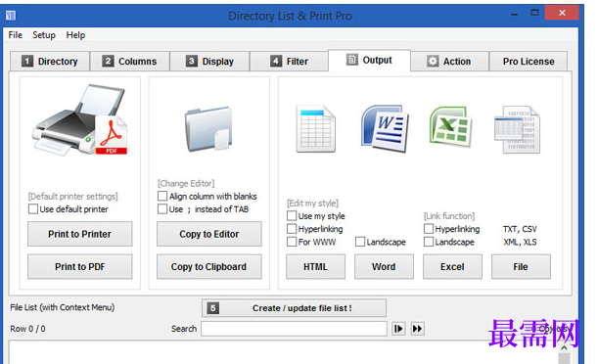Click the Search input field
Image resolution: width=598 pixels, height=364 pixels.
pyautogui.click(x=294, y=329)
